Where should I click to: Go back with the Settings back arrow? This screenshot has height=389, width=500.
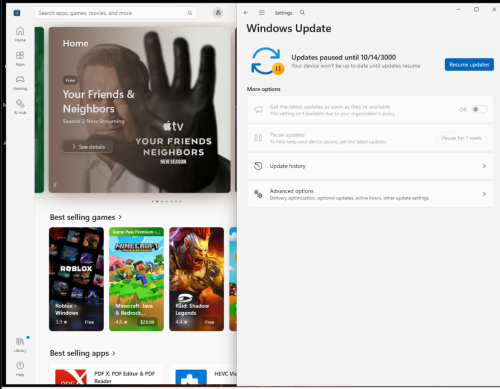pos(246,13)
